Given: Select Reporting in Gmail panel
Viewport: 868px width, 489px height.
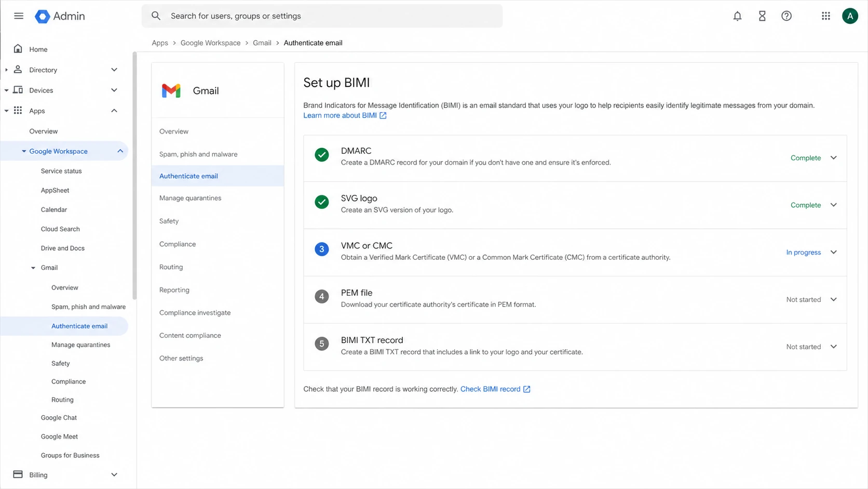Looking at the screenshot, I should click(x=174, y=290).
